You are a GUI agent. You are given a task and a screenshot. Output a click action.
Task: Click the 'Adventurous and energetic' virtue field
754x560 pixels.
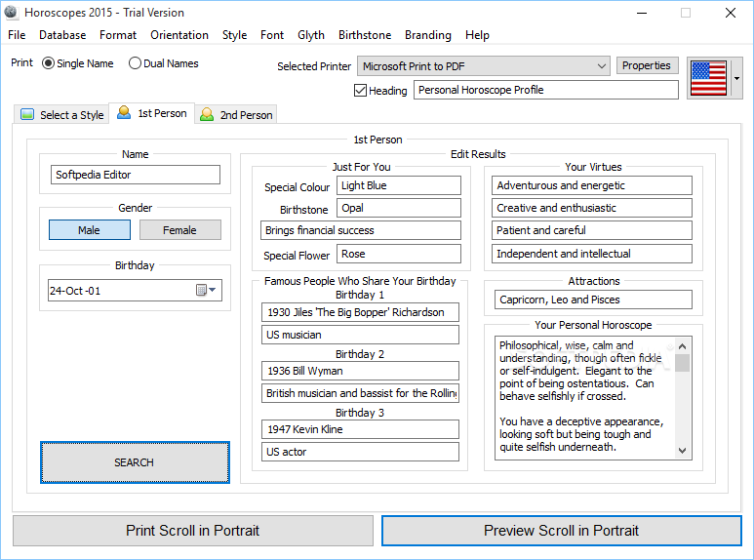(592, 185)
